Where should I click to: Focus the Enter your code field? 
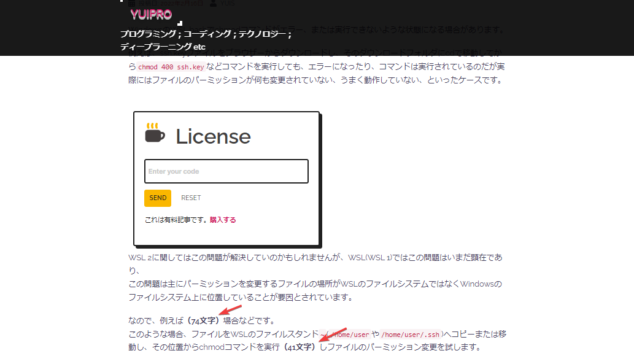(x=226, y=171)
